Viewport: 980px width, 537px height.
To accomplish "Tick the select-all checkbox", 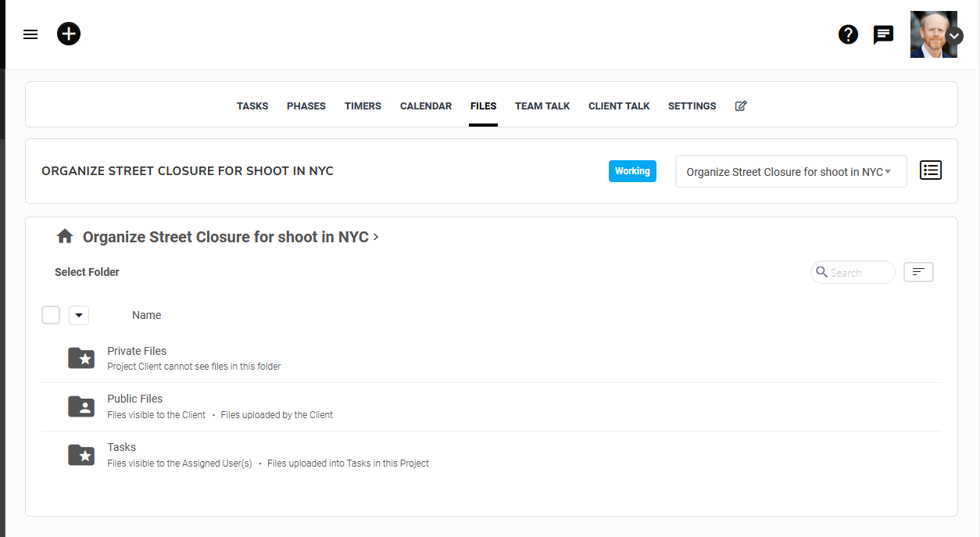I will (51, 315).
